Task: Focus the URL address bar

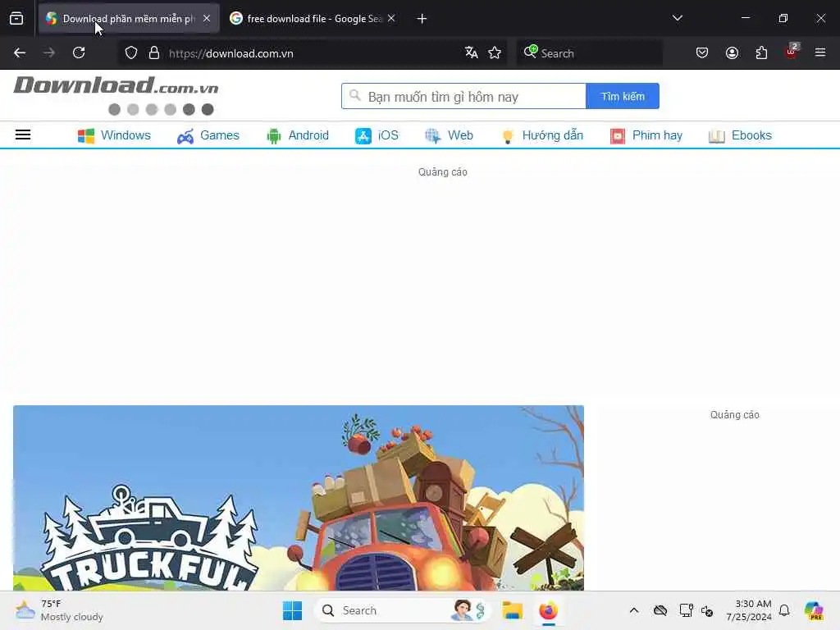Action: tap(311, 53)
